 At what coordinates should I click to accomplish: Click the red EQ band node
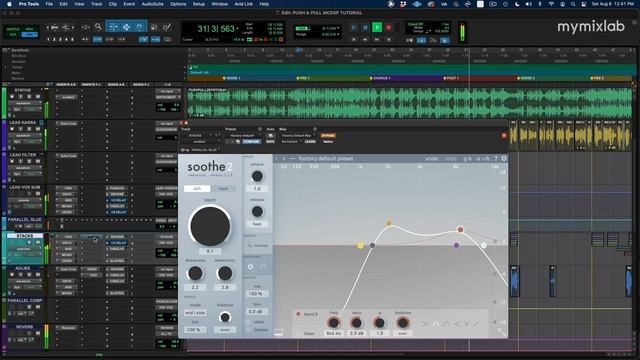(x=460, y=229)
